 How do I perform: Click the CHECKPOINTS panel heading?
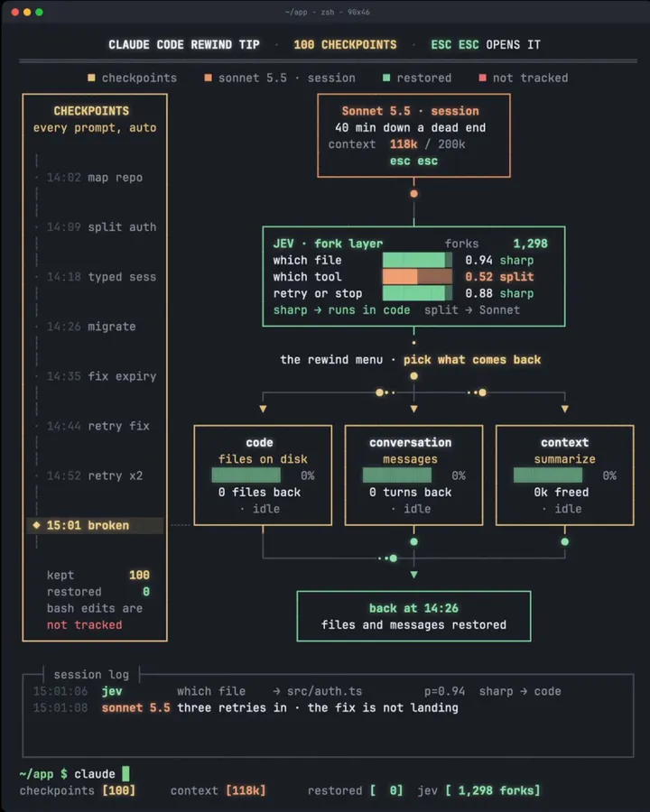coord(92,111)
